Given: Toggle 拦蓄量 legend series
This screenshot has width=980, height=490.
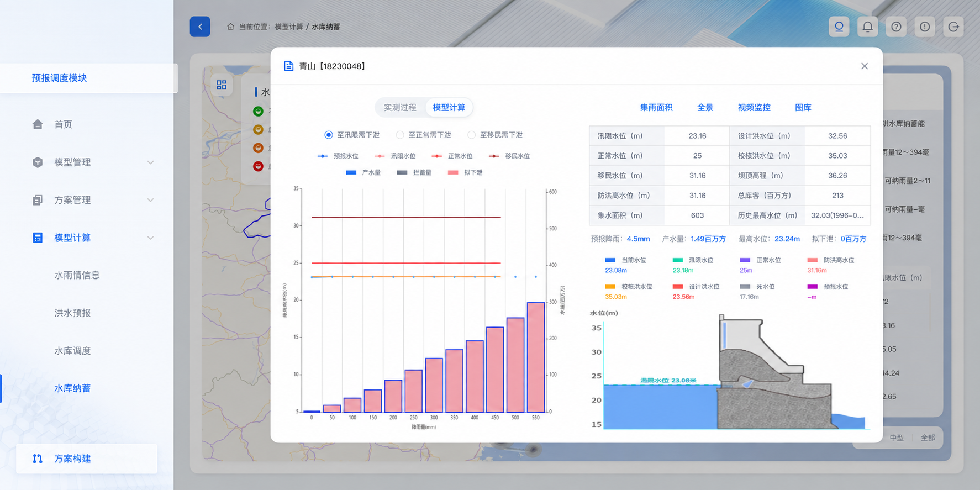Looking at the screenshot, I should 414,173.
